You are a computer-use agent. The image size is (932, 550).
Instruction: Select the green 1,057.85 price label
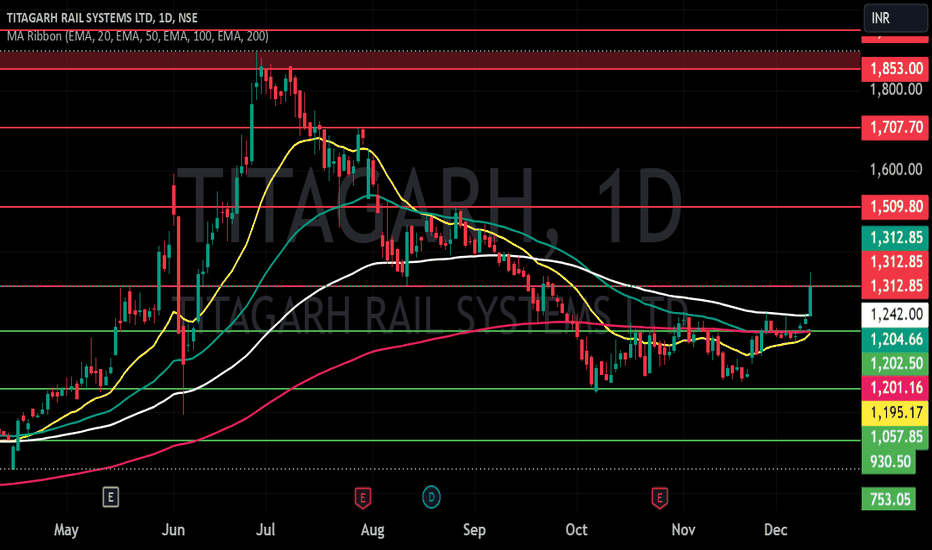pyautogui.click(x=895, y=436)
